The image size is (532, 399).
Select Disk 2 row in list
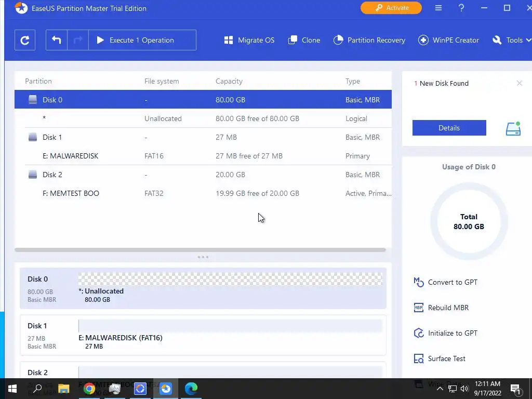click(x=203, y=175)
